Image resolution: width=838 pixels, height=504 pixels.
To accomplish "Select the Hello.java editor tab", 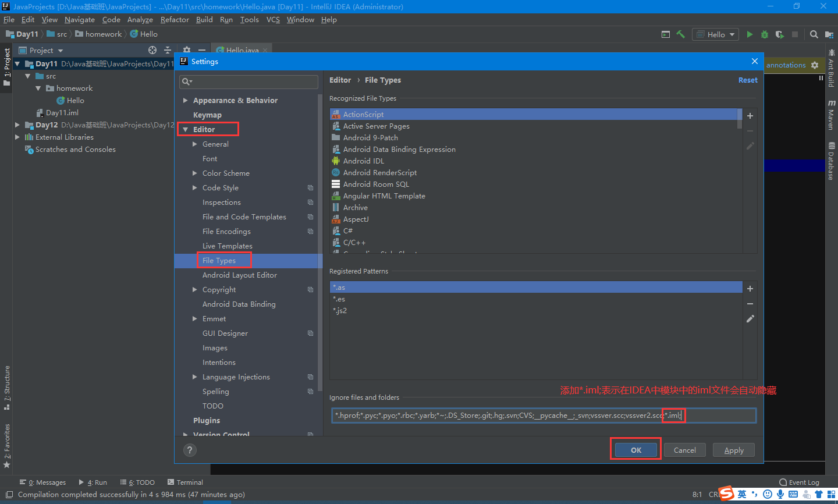I will [x=241, y=50].
